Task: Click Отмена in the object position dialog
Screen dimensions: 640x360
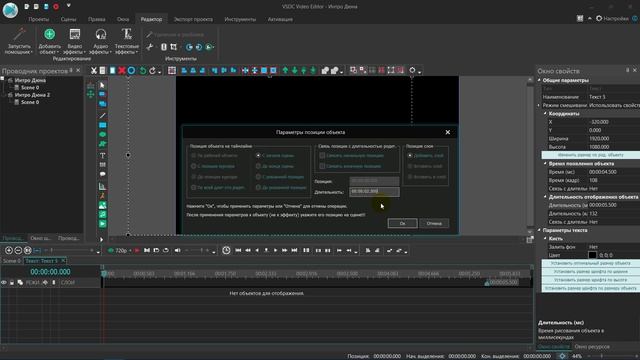Action: pos(434,223)
